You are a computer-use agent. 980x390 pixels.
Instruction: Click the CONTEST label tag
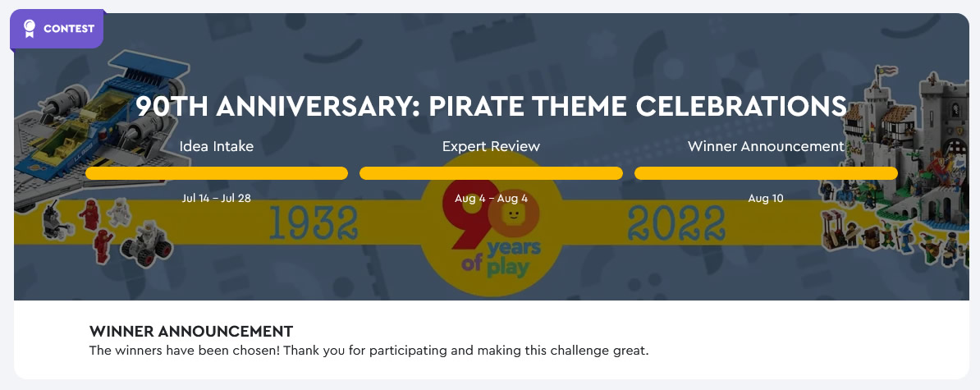point(57,29)
